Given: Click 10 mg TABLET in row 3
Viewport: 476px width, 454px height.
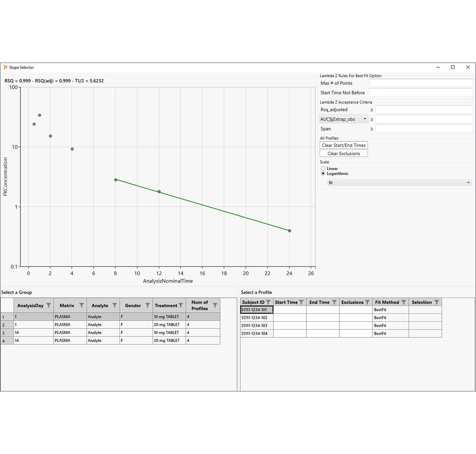Looking at the screenshot, I should click(169, 333).
